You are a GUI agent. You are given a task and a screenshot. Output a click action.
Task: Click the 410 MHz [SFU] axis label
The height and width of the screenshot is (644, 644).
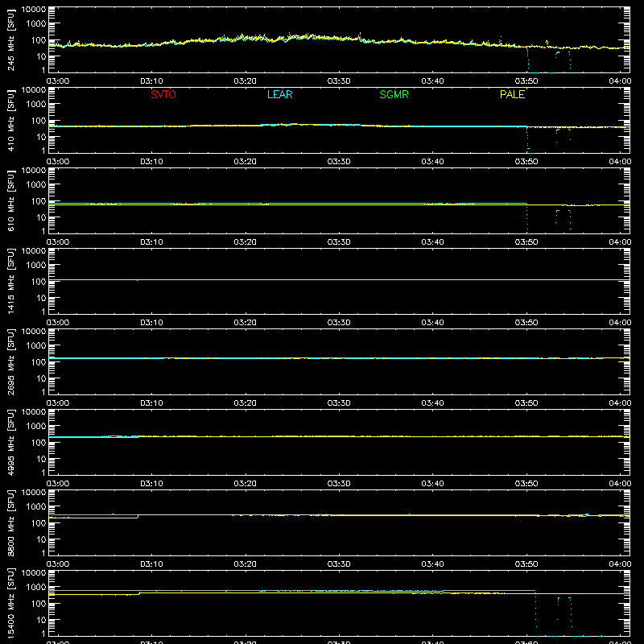pos(11,120)
